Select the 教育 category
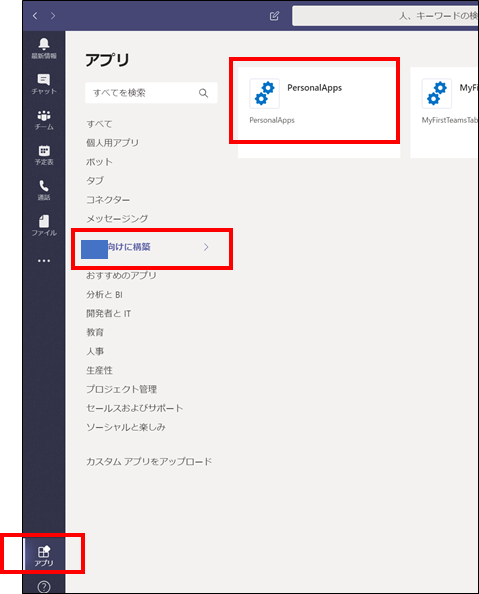Image resolution: width=479 pixels, height=594 pixels. [95, 332]
